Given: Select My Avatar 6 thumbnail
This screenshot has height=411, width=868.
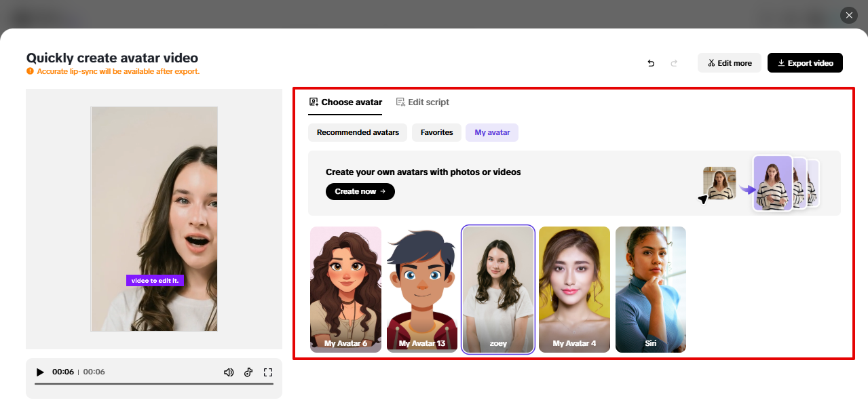Looking at the screenshot, I should point(345,289).
